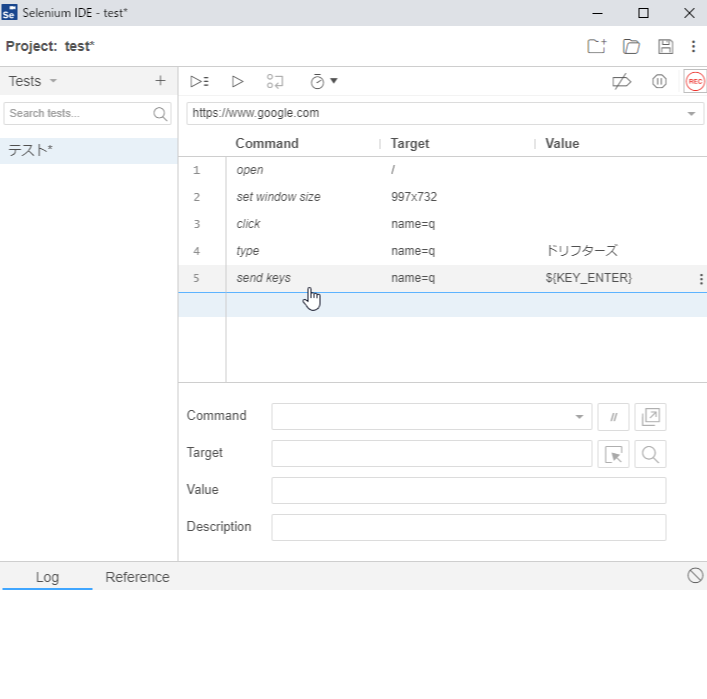Open an existing project folder icon

coord(631,46)
